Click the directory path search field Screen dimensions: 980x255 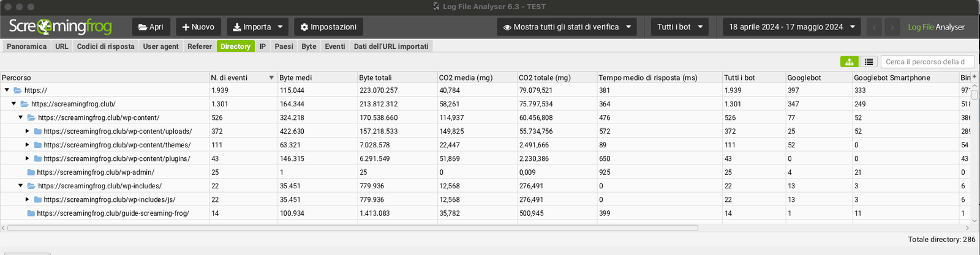coord(927,62)
